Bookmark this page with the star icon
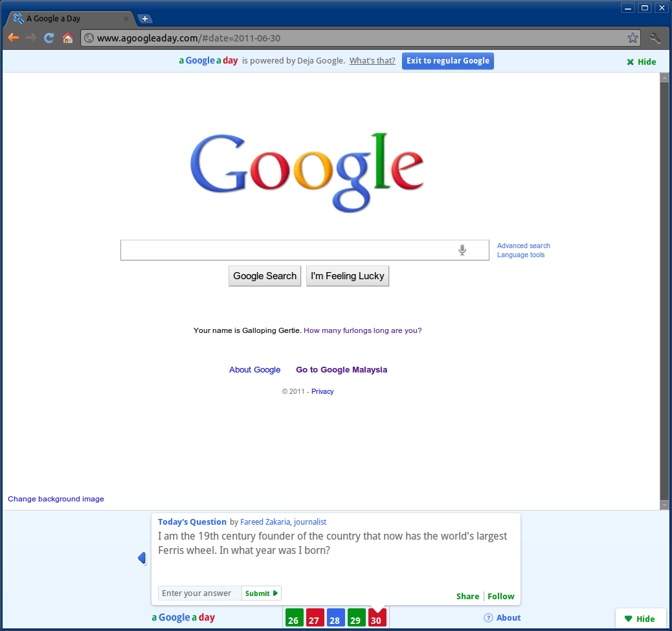Image resolution: width=672 pixels, height=631 pixels. pyautogui.click(x=633, y=38)
